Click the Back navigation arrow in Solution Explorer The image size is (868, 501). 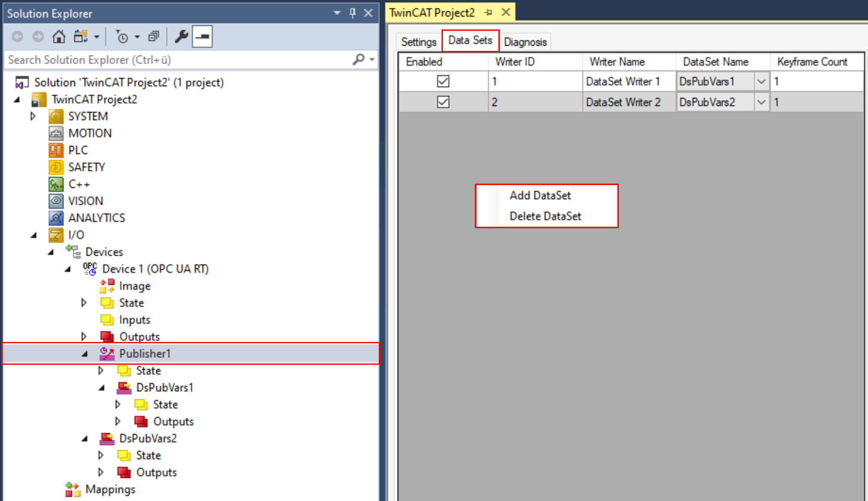pyautogui.click(x=17, y=37)
